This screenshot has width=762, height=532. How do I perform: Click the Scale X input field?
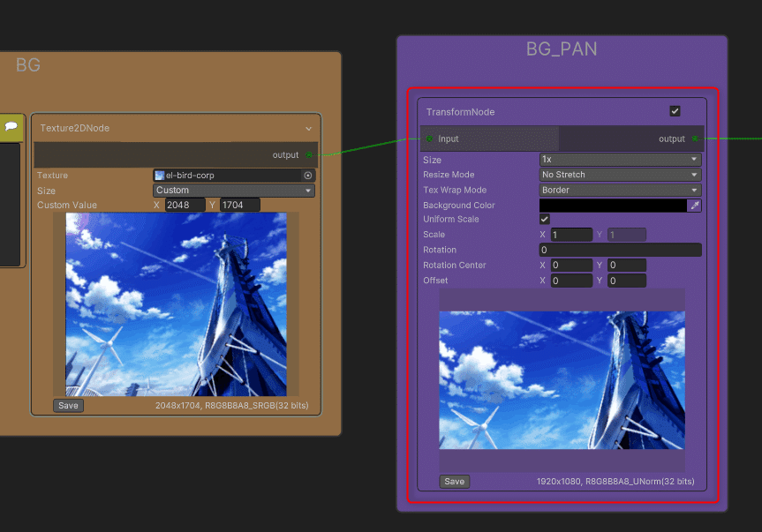(x=571, y=235)
